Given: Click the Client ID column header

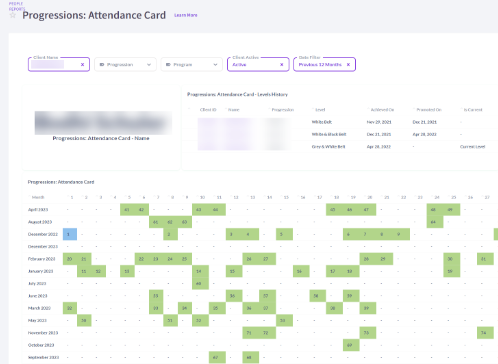Looking at the screenshot, I should coord(208,110).
